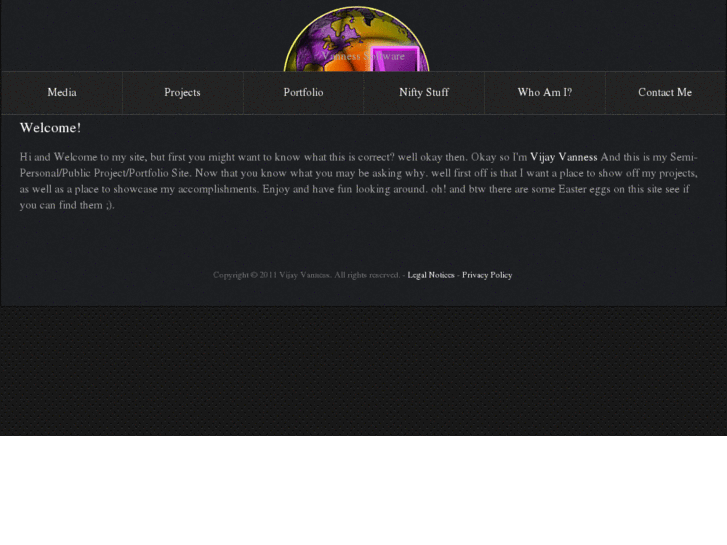
Task: Open the Portfolio menu item
Action: click(303, 92)
